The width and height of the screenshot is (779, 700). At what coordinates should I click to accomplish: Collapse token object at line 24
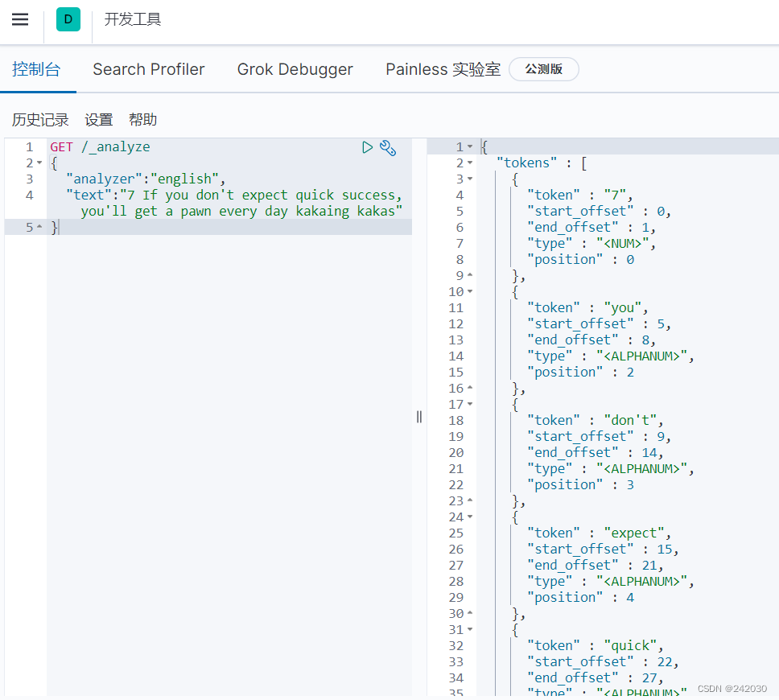click(470, 517)
